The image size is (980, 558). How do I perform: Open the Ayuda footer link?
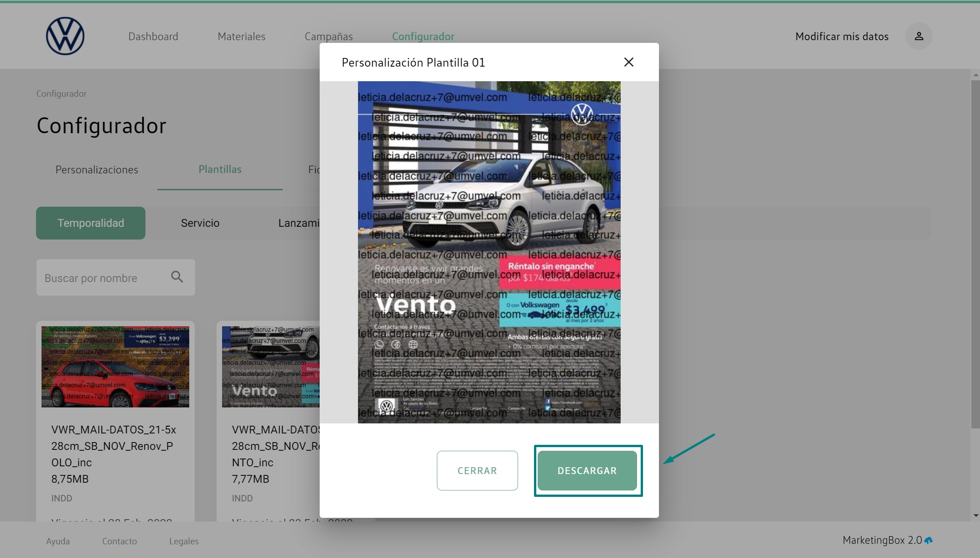click(x=58, y=541)
